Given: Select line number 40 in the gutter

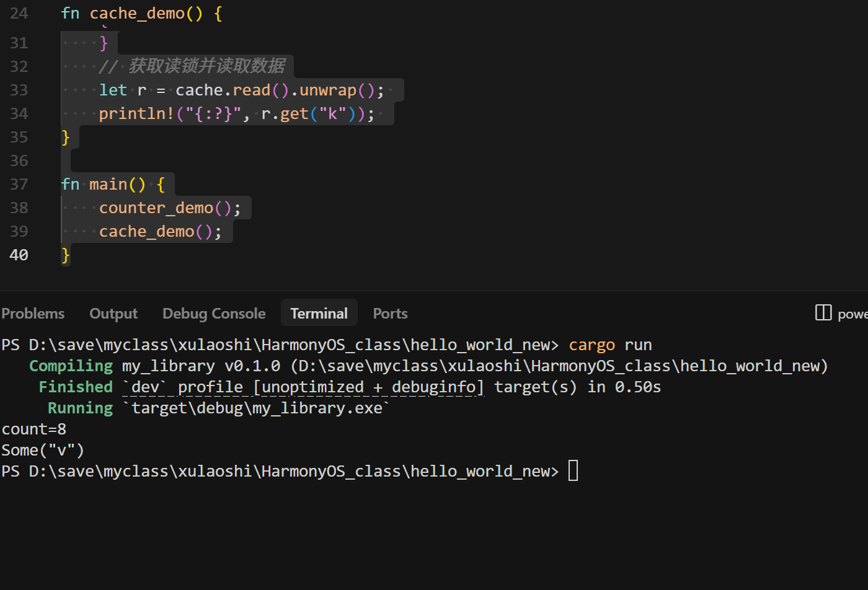Looking at the screenshot, I should pos(19,255).
